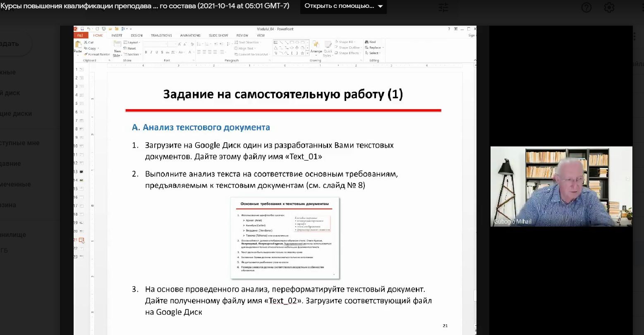Toggle Center paragraph alignment
Viewport: 644px width, 335px height.
pos(204,52)
